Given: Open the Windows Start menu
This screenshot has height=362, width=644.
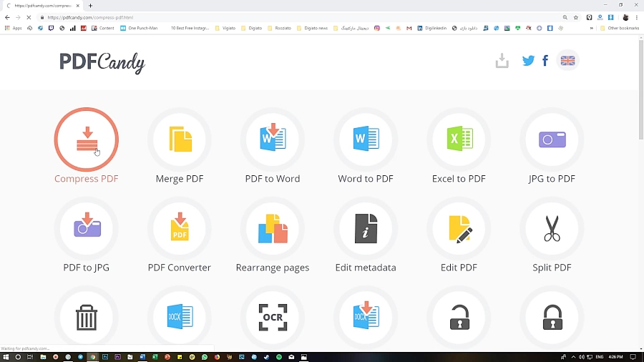Looking at the screenshot, I should click(x=6, y=357).
